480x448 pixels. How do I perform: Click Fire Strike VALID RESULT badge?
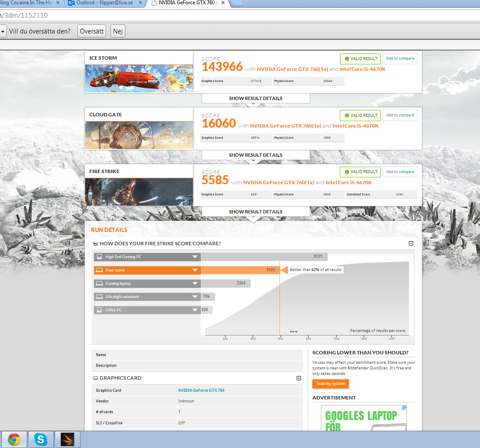pyautogui.click(x=360, y=172)
